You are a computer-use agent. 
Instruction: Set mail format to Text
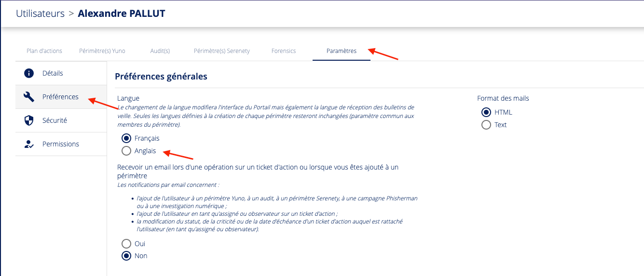pyautogui.click(x=486, y=125)
